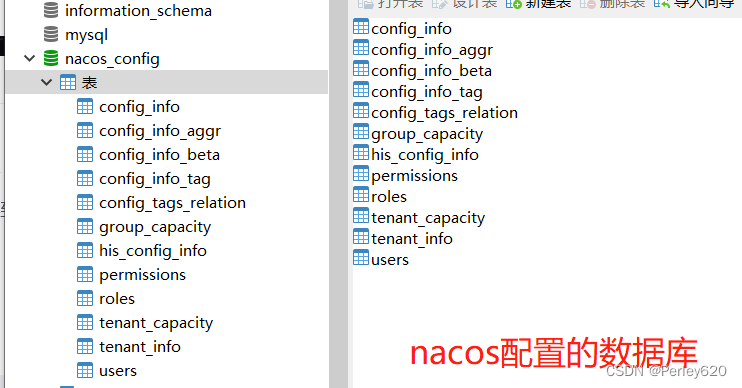This screenshot has height=388, width=742.
Task: Select roles name in right object list
Action: 389,197
